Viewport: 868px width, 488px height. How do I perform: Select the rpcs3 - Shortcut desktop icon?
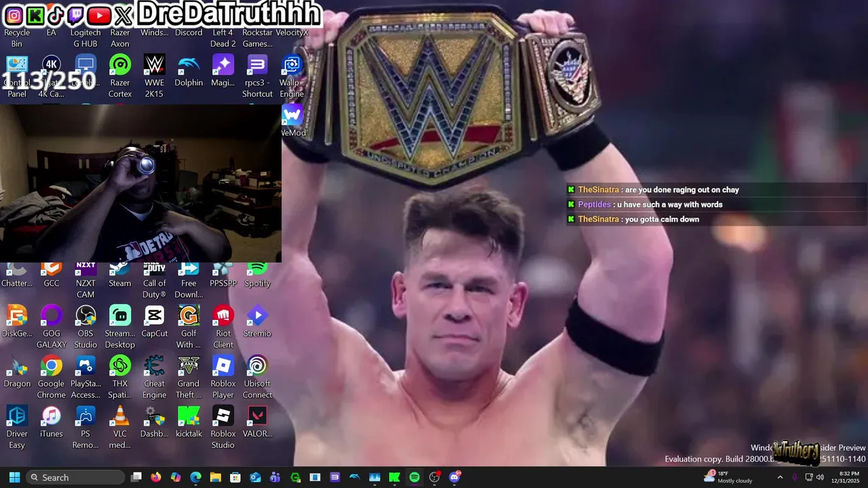(x=257, y=76)
